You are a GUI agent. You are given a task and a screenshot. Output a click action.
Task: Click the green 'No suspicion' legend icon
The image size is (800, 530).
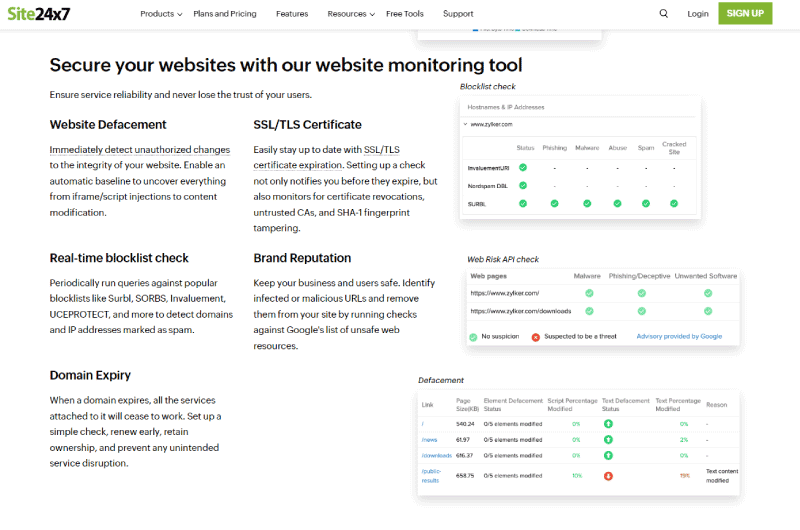pos(473,337)
